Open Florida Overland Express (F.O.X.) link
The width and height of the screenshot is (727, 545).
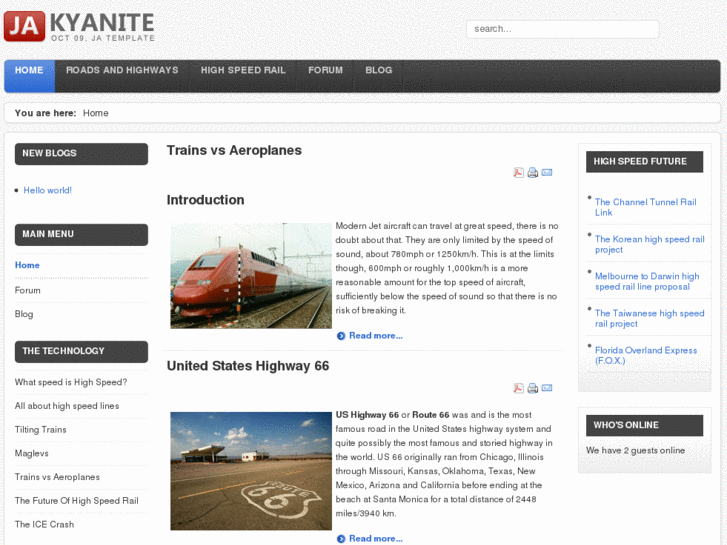[646, 356]
